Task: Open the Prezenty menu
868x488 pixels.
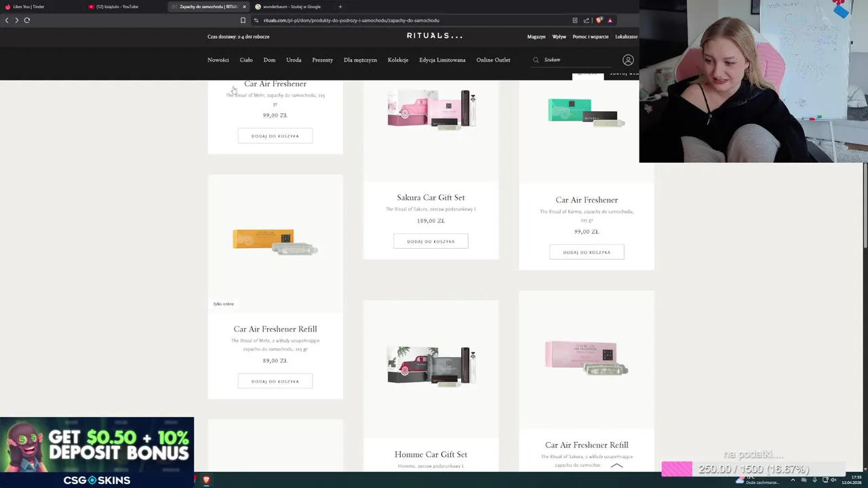Action: point(323,60)
